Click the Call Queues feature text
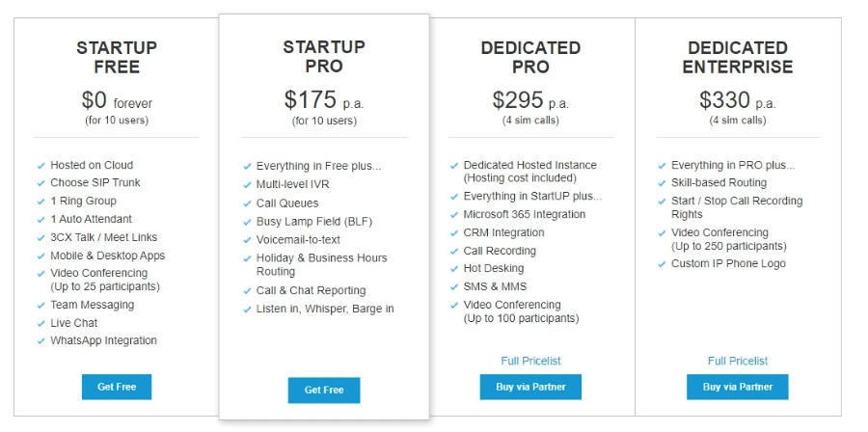This screenshot has height=432, width=868. coord(287,203)
